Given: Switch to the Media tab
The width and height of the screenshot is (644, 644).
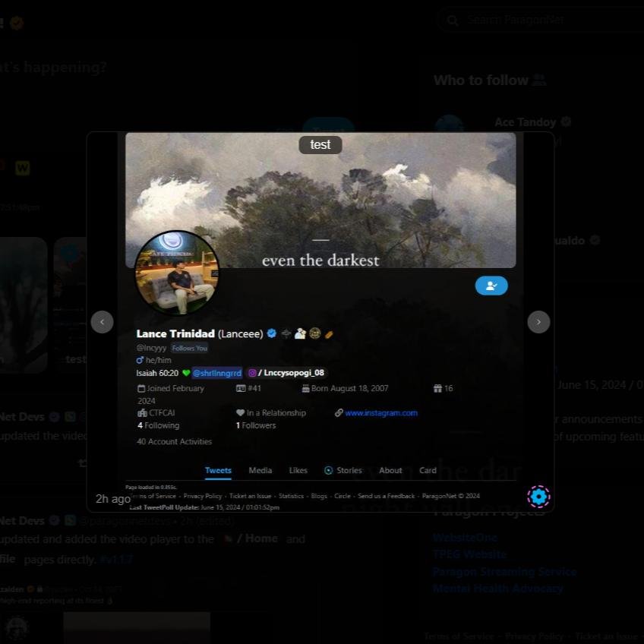Looking at the screenshot, I should (x=260, y=471).
